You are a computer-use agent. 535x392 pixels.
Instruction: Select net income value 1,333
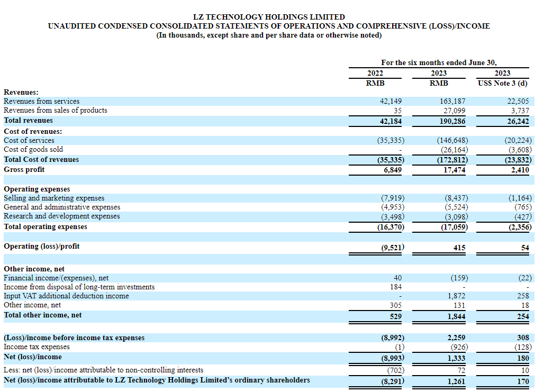(x=456, y=358)
